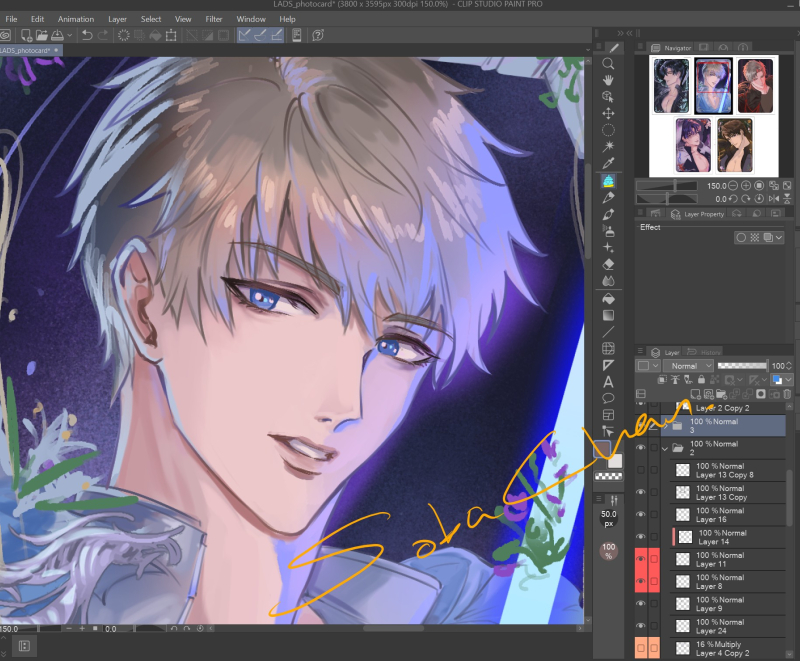Zoom out in the Navigator panel
This screenshot has width=800, height=661.
pos(733,186)
